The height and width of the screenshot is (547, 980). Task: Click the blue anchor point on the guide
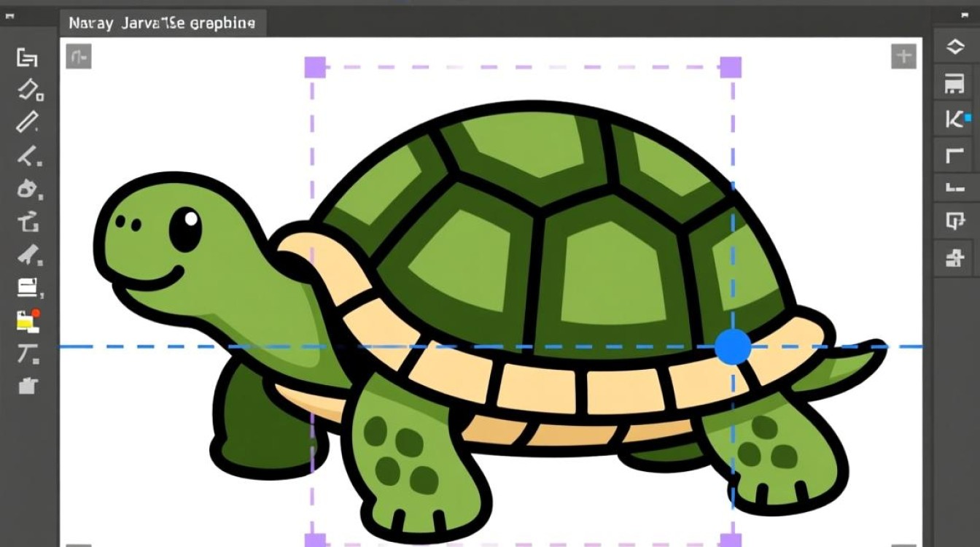pos(732,346)
